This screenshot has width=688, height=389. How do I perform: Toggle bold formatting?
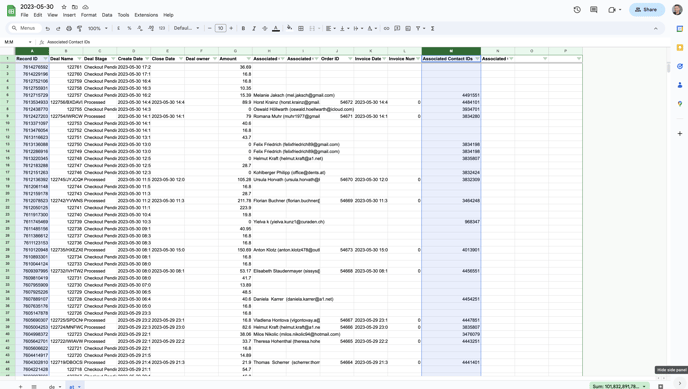tap(243, 29)
